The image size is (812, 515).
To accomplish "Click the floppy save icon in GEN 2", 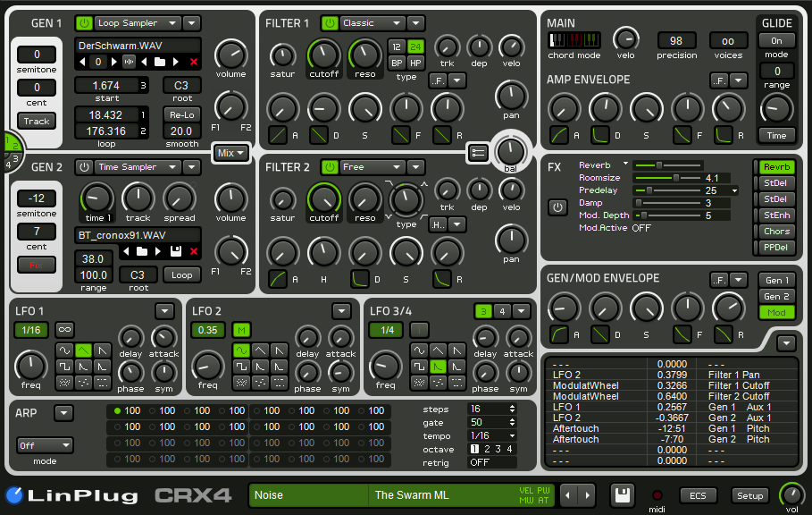I will coord(176,252).
